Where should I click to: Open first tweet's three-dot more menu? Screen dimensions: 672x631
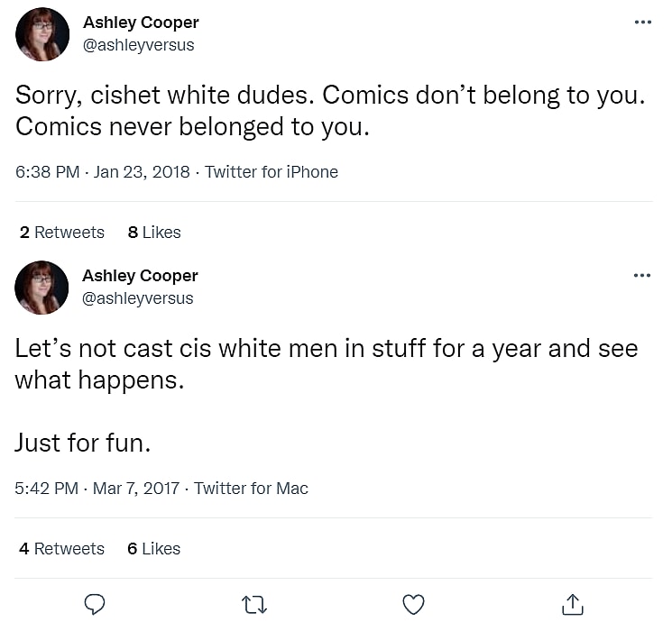pyautogui.click(x=642, y=23)
